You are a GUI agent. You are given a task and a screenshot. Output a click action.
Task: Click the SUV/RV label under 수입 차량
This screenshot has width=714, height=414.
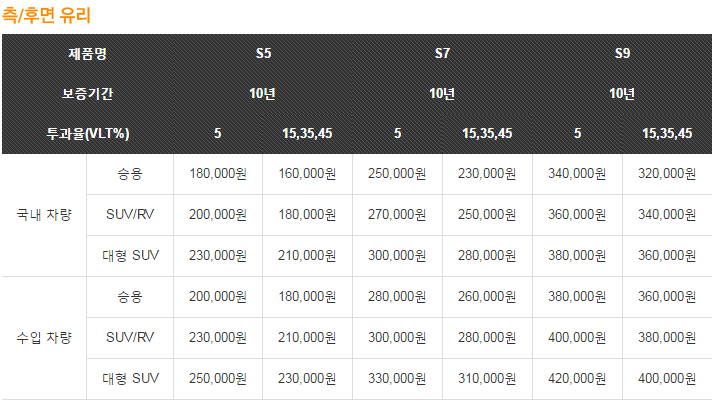tap(130, 337)
